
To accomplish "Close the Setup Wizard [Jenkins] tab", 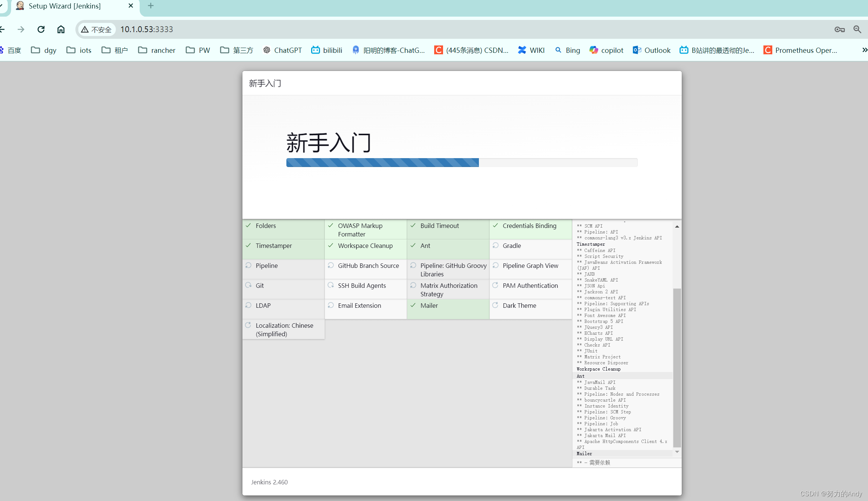I will coord(131,6).
